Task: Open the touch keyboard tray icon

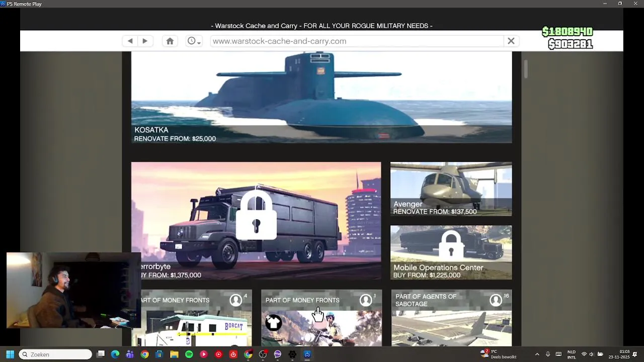Action: pos(558,354)
